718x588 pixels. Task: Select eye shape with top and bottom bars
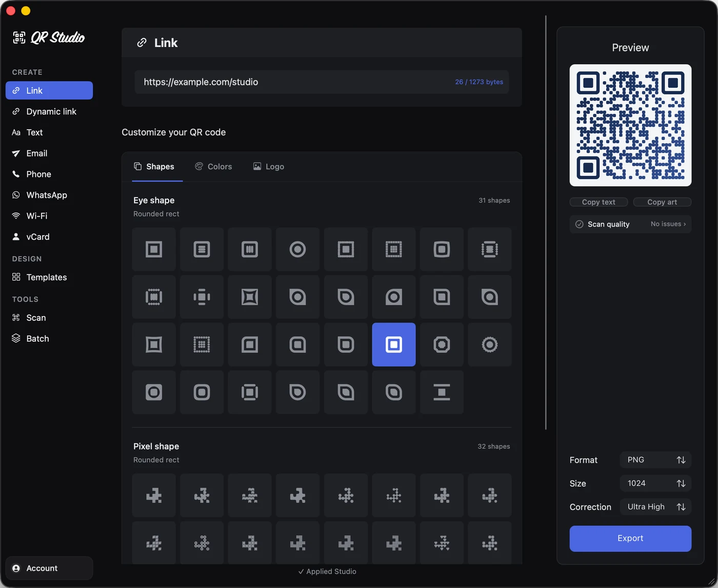pyautogui.click(x=442, y=392)
